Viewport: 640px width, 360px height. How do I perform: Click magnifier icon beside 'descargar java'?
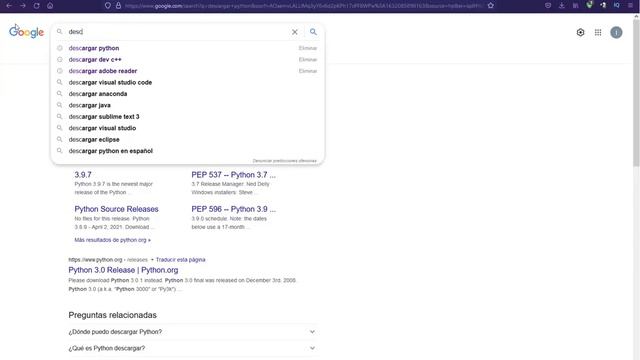(60, 105)
